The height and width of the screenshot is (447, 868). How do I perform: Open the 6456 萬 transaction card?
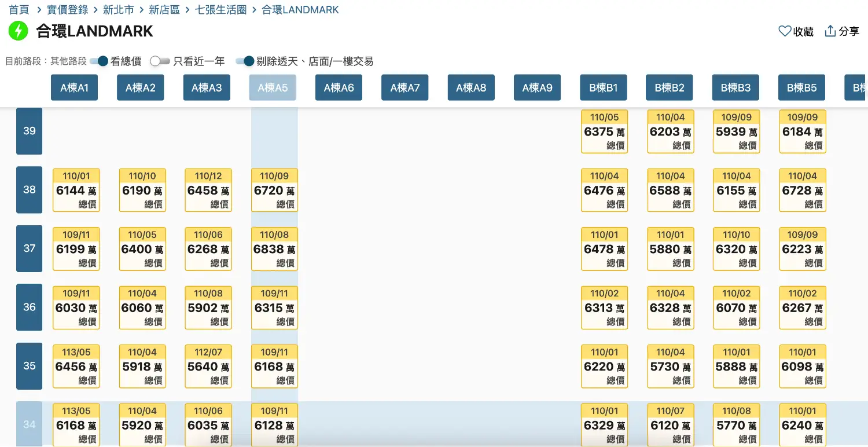(x=76, y=367)
